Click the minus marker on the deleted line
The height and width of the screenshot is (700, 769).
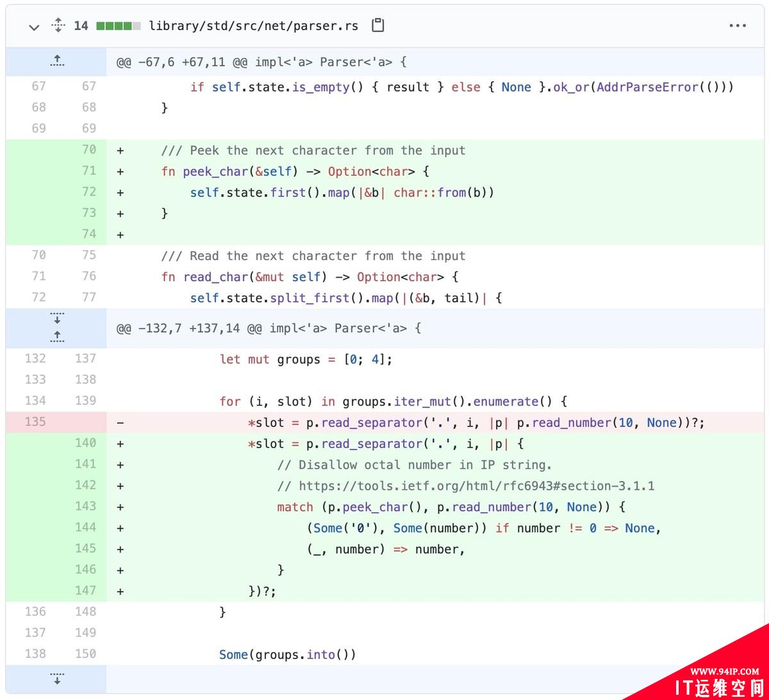coord(120,423)
